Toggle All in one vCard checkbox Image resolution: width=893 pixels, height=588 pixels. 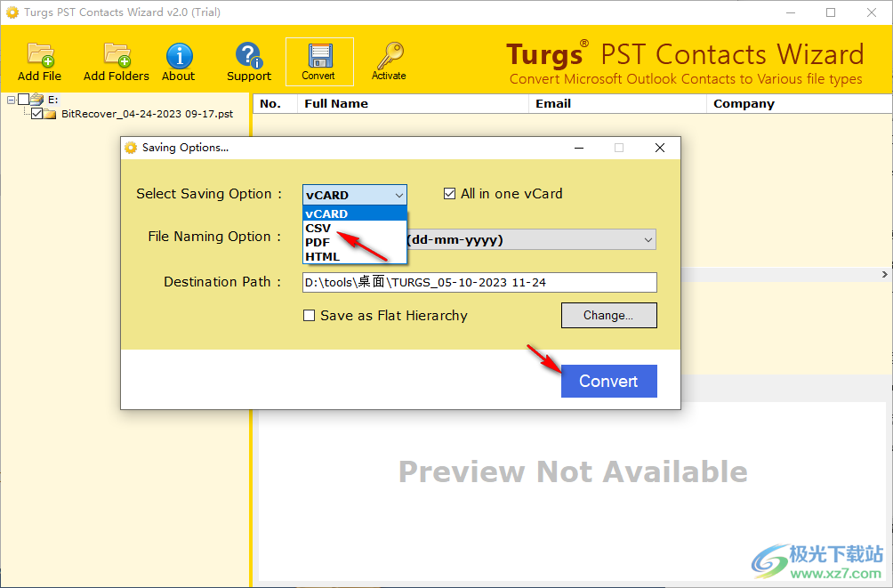point(449,194)
